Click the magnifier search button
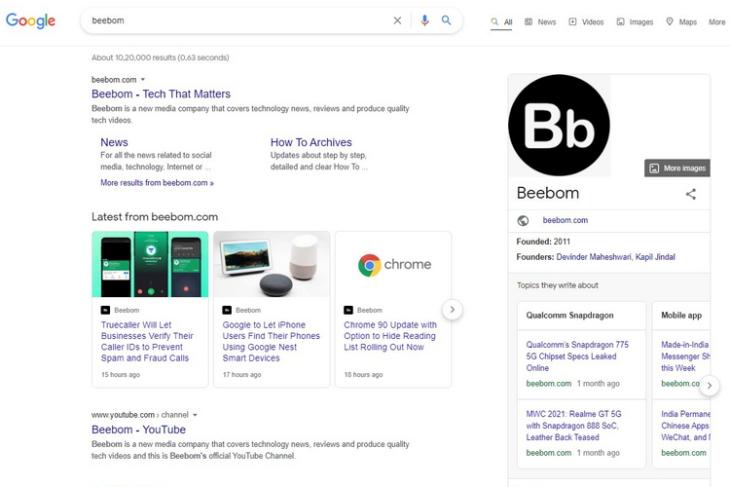This screenshot has height=487, width=730. coord(446,20)
